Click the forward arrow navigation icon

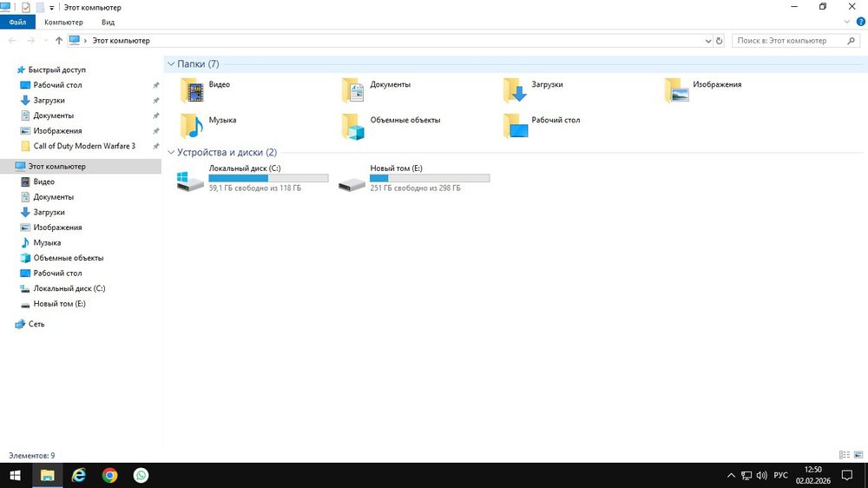coord(31,41)
